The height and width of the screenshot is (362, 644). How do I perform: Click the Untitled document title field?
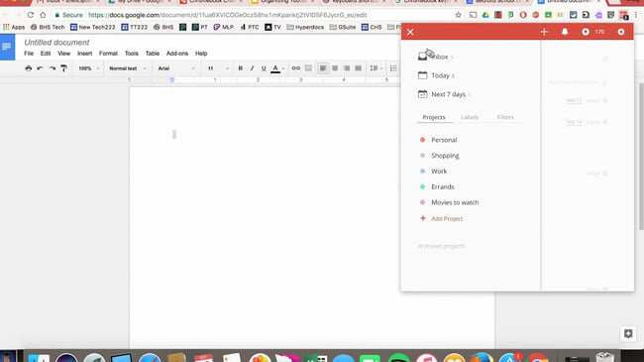(56, 43)
